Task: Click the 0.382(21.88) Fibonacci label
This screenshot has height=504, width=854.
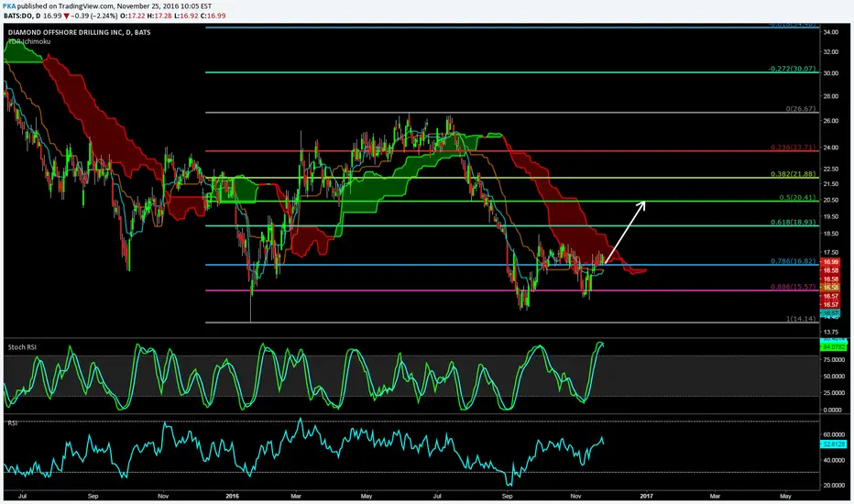Action: pyautogui.click(x=793, y=174)
